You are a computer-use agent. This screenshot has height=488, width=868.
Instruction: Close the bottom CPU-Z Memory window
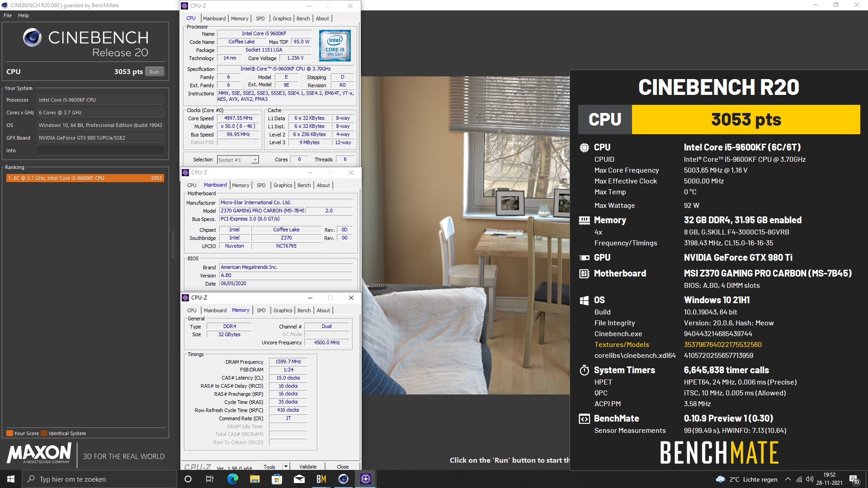[351, 298]
